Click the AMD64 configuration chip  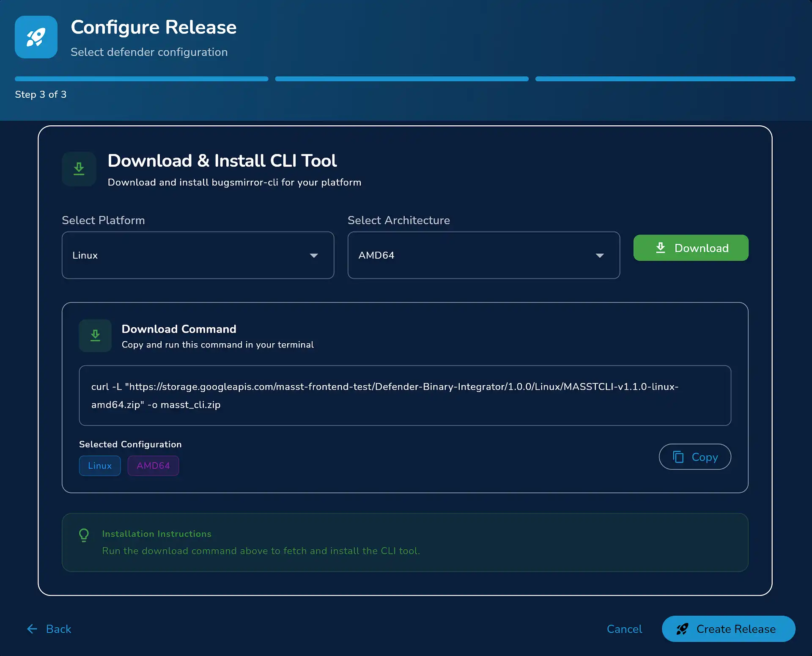[x=153, y=466]
